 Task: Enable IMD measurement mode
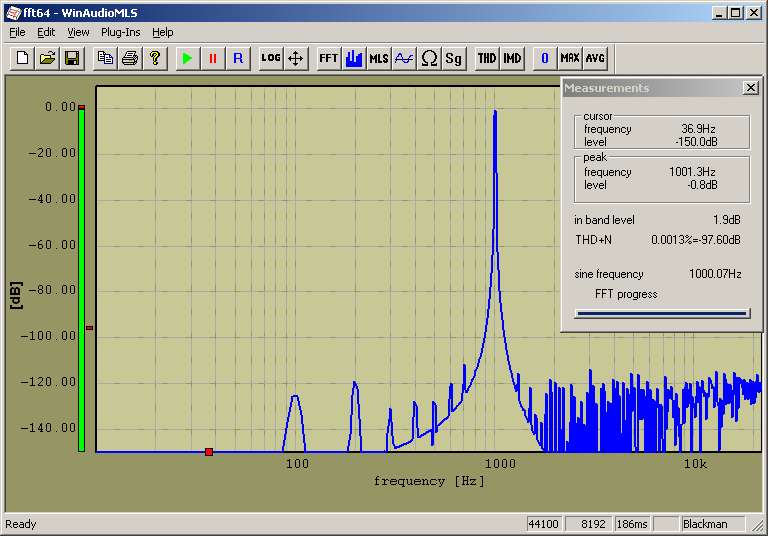tap(512, 58)
